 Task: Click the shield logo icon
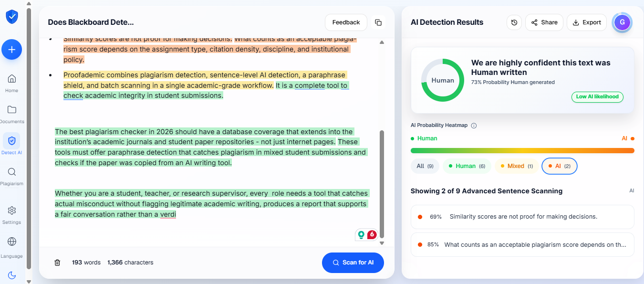point(11,17)
